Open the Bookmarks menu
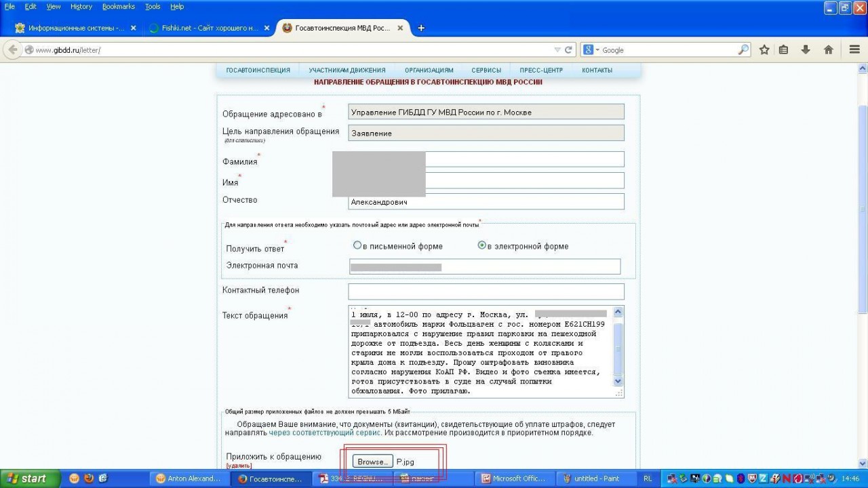868x488 pixels. [119, 6]
